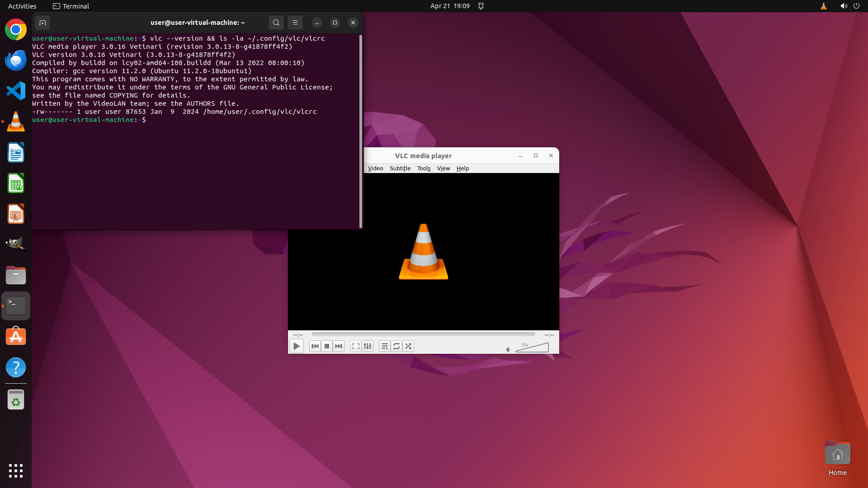Toggle the playlist view
The width and height of the screenshot is (868, 488).
click(x=385, y=346)
